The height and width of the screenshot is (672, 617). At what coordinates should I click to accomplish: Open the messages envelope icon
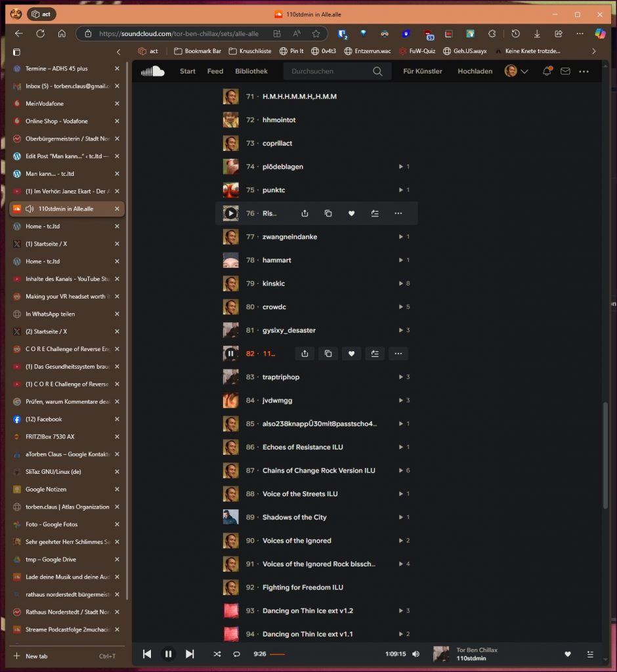[565, 71]
